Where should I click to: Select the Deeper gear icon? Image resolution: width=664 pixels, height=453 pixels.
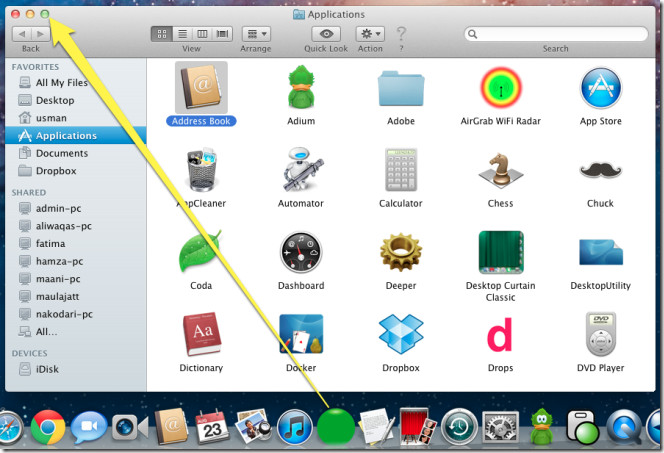pyautogui.click(x=401, y=252)
